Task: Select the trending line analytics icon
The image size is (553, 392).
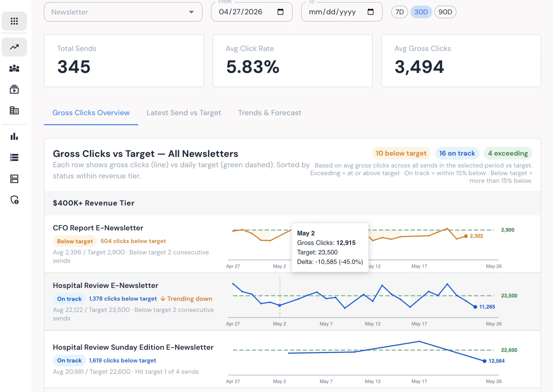Action: pos(14,47)
